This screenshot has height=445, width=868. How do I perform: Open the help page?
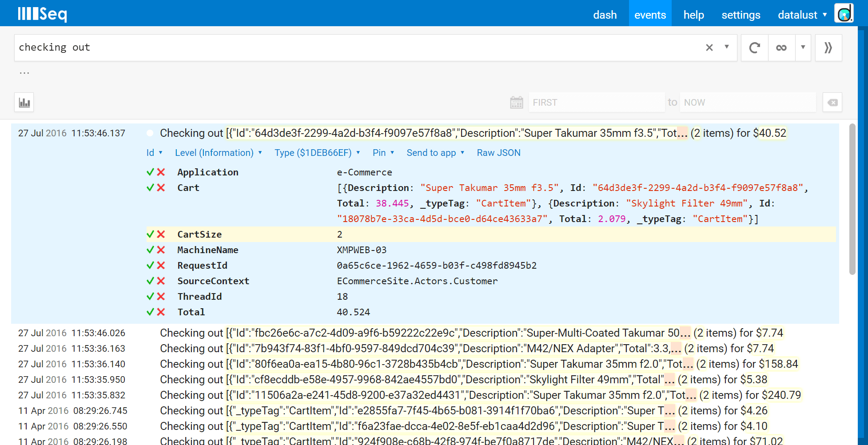tap(693, 15)
